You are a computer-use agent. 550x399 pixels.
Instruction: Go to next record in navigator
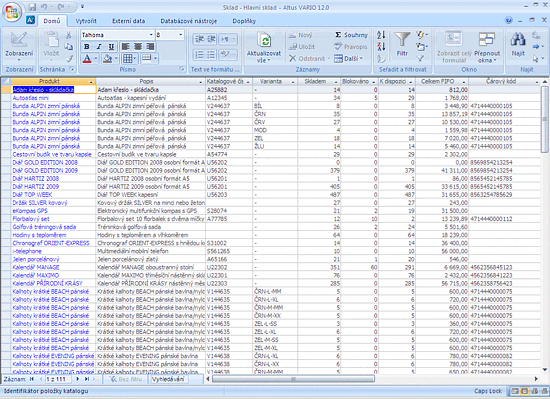pos(78,379)
